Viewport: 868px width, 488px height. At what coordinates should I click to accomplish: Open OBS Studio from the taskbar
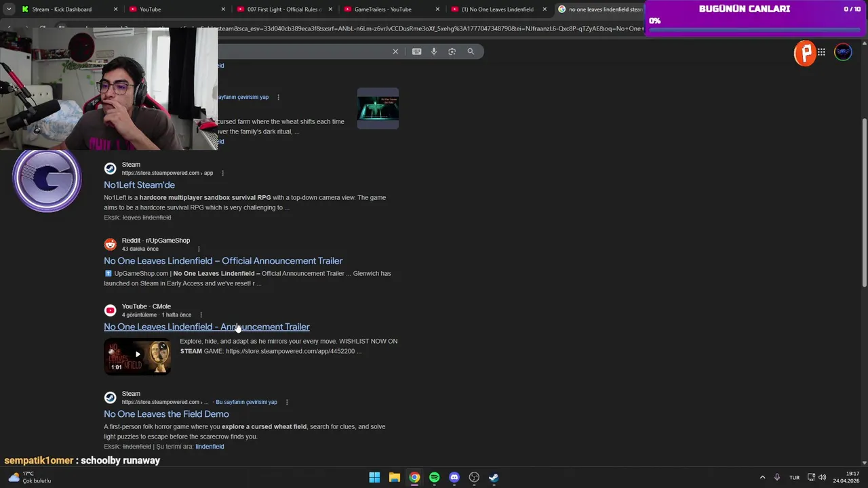coord(474,477)
